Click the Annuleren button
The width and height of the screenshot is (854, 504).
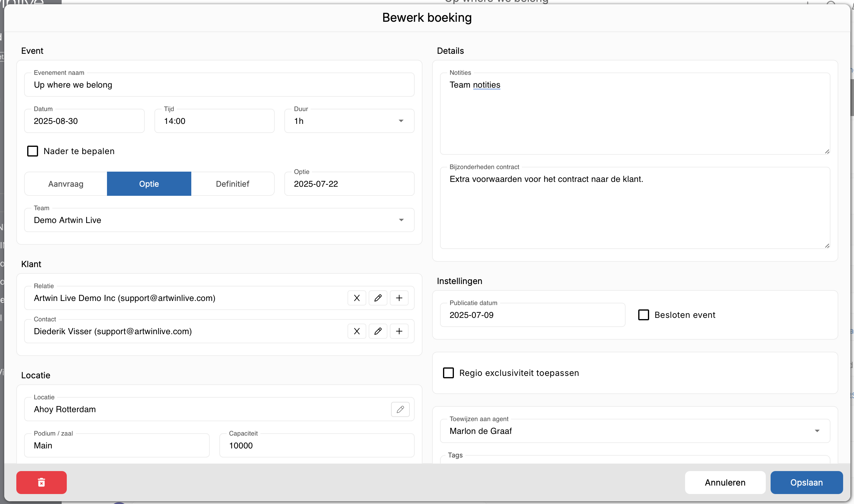coord(725,482)
